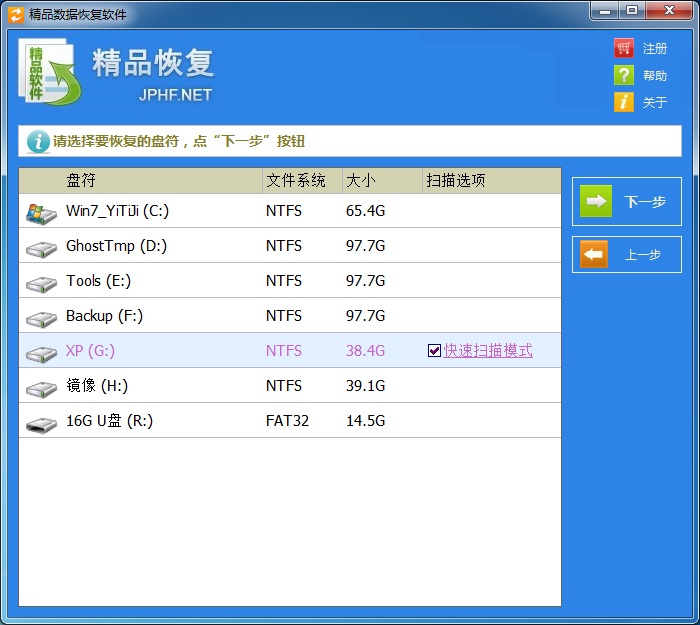Image resolution: width=700 pixels, height=625 pixels.
Task: Click the 盘符 column header
Action: click(x=141, y=180)
